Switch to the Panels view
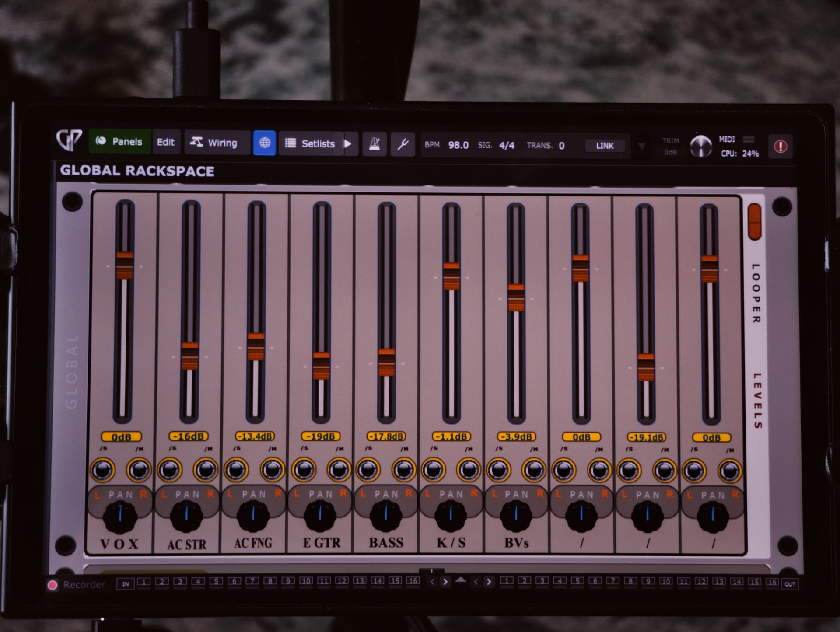Viewport: 840px width, 632px height. pos(120,141)
